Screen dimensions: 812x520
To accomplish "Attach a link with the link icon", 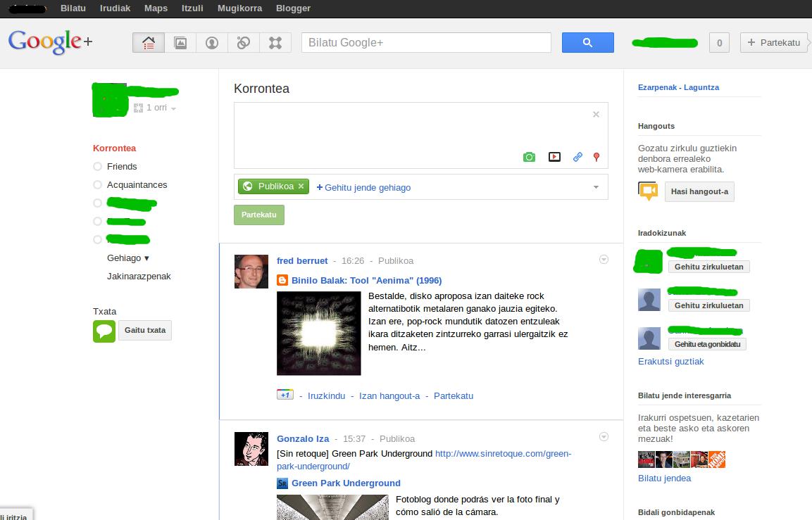I will pos(577,157).
